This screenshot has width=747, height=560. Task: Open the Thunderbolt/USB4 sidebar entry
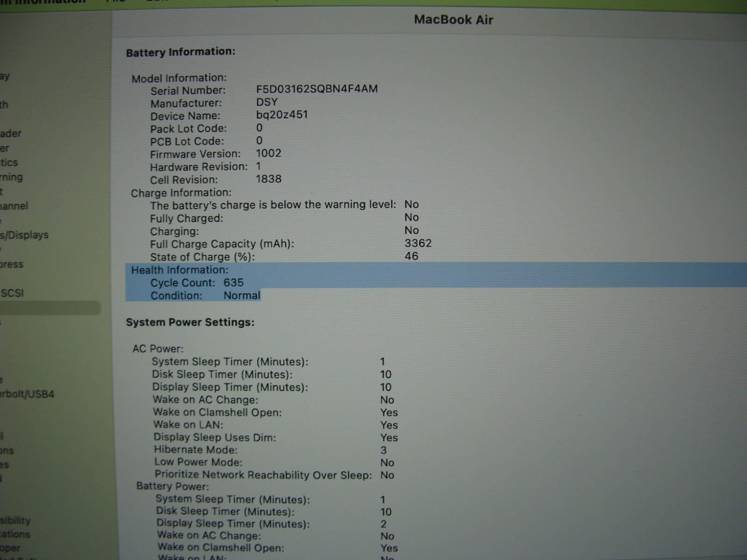[x=27, y=394]
